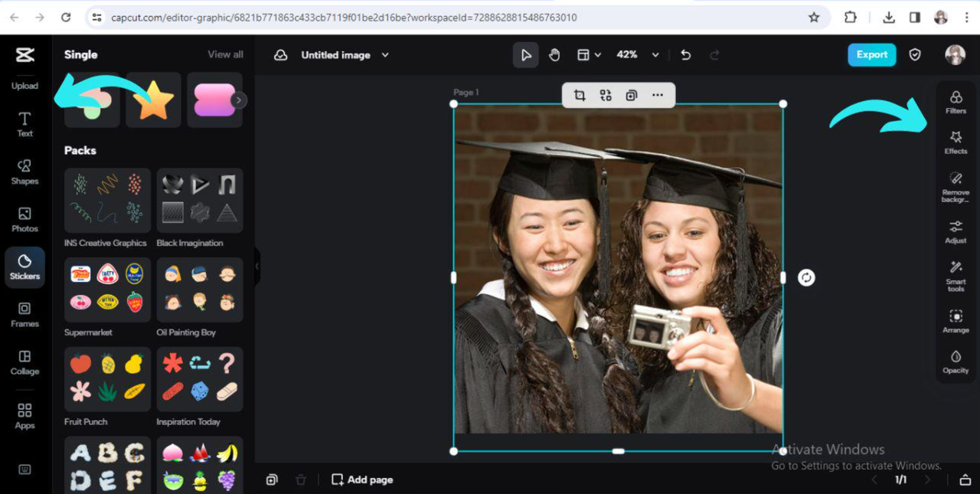This screenshot has width=980, height=494.
Task: Open the Opacity control
Action: point(955,362)
